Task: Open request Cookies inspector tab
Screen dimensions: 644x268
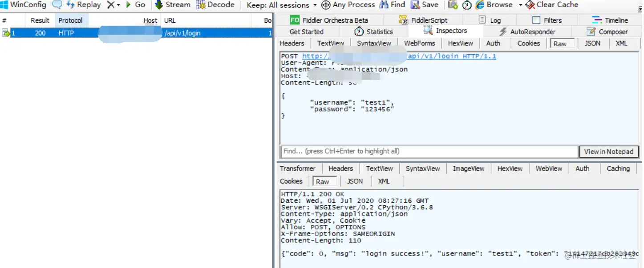Action: tap(529, 43)
